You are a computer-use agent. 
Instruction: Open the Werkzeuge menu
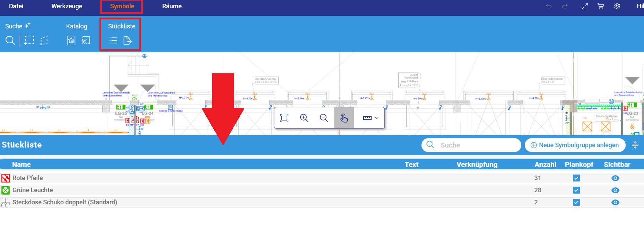pos(67,6)
